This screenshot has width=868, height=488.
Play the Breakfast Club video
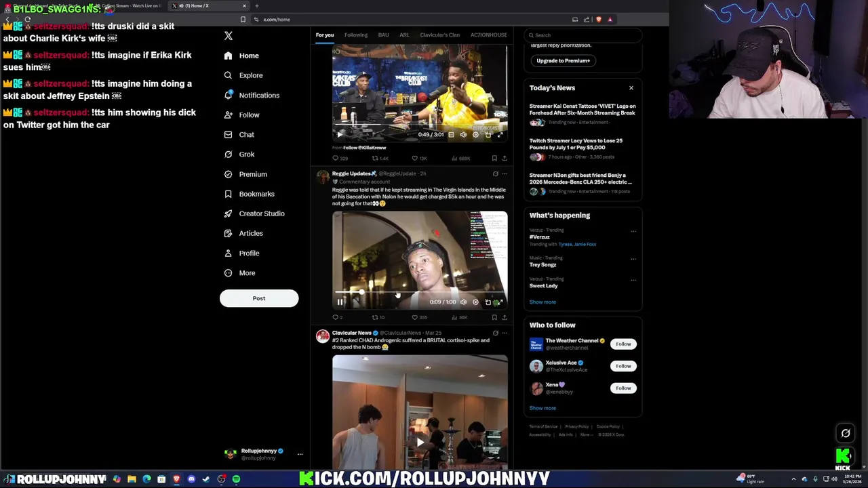[x=340, y=135]
